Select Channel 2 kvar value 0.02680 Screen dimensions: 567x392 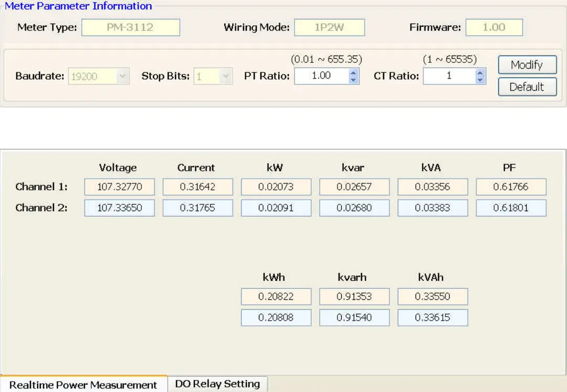point(354,208)
